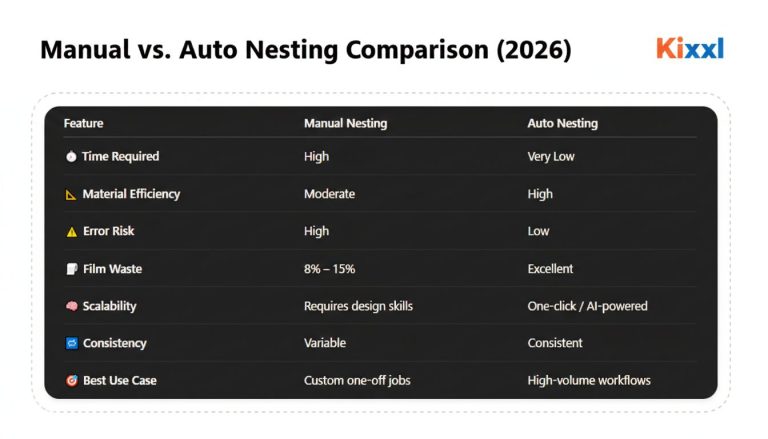Image resolution: width=768 pixels, height=439 pixels.
Task: Click the stopwatch icon beside Time Required
Action: click(x=71, y=156)
